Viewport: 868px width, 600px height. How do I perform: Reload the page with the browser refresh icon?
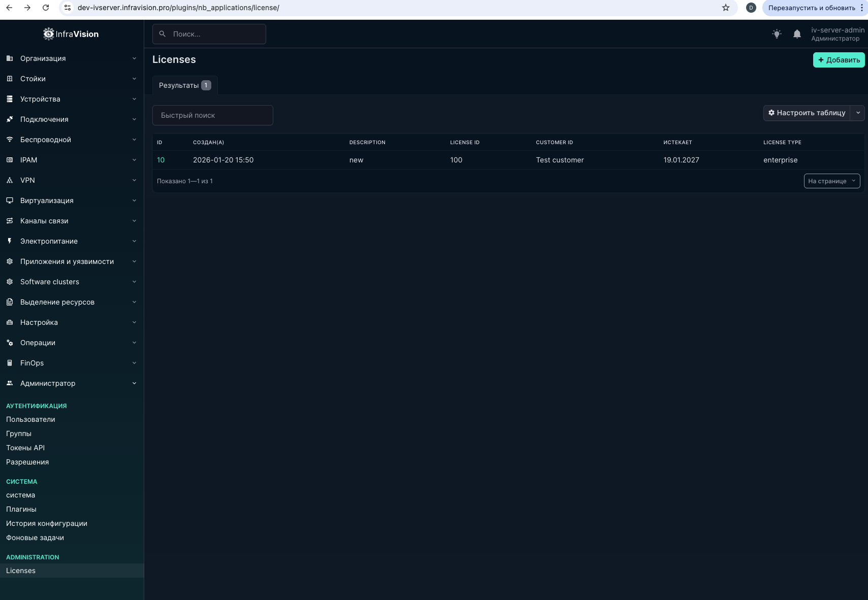46,8
